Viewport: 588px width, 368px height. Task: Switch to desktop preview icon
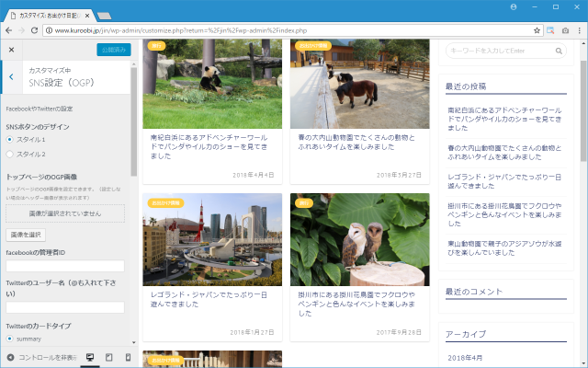(90, 357)
